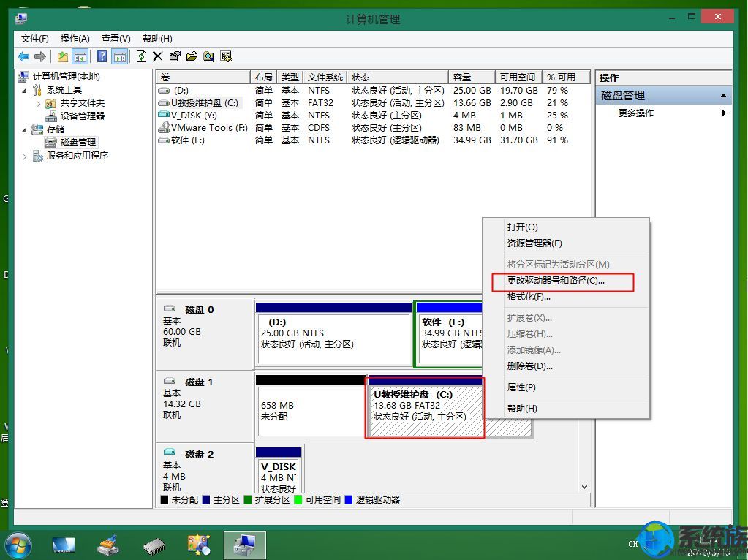
Task: Click the black X delete toolbar icon
Action: tap(157, 57)
